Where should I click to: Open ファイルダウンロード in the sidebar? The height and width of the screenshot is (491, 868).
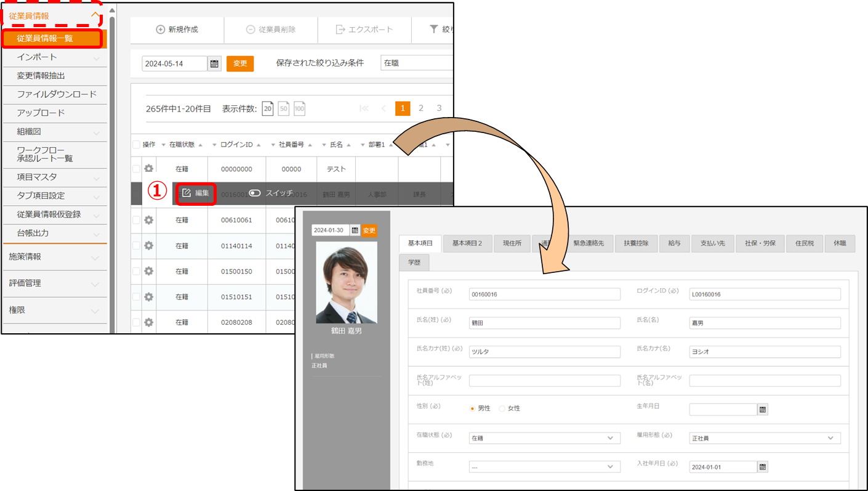pyautogui.click(x=54, y=94)
